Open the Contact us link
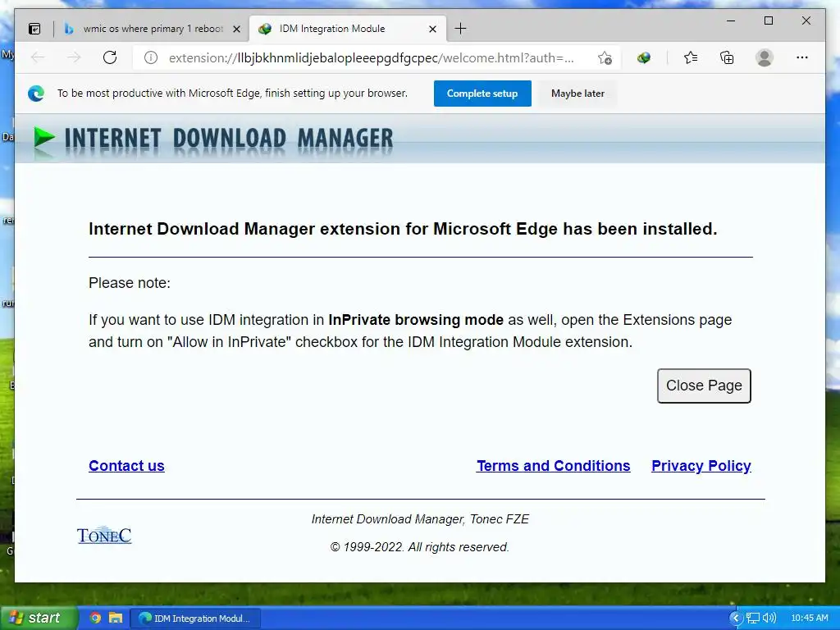The height and width of the screenshot is (630, 840). pos(126,466)
